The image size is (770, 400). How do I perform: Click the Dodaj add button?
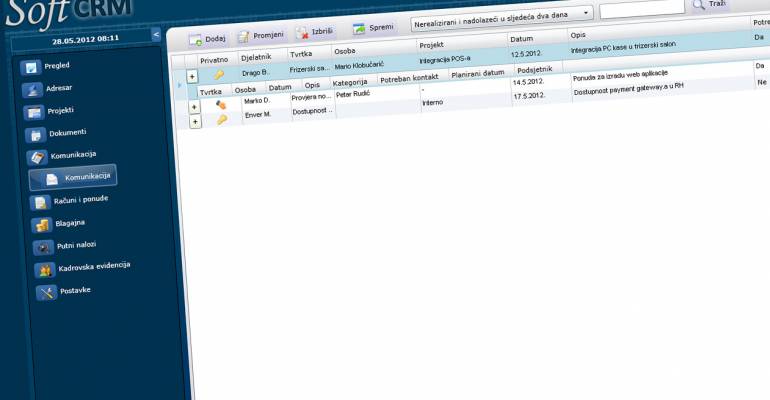point(208,39)
